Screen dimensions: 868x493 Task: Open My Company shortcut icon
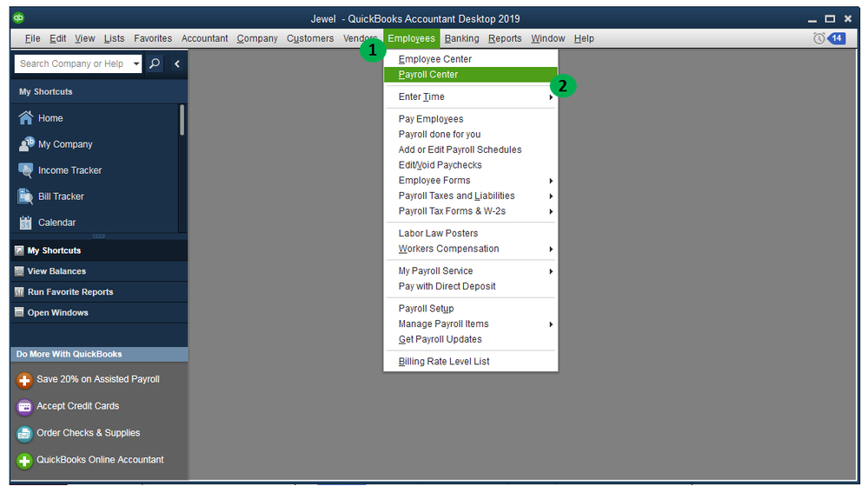(26, 144)
